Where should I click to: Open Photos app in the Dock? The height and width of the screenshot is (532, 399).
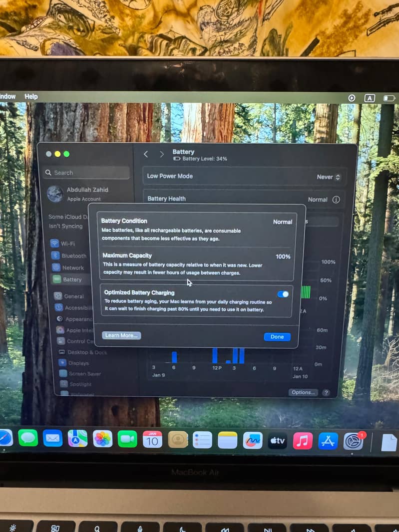pos(102,439)
